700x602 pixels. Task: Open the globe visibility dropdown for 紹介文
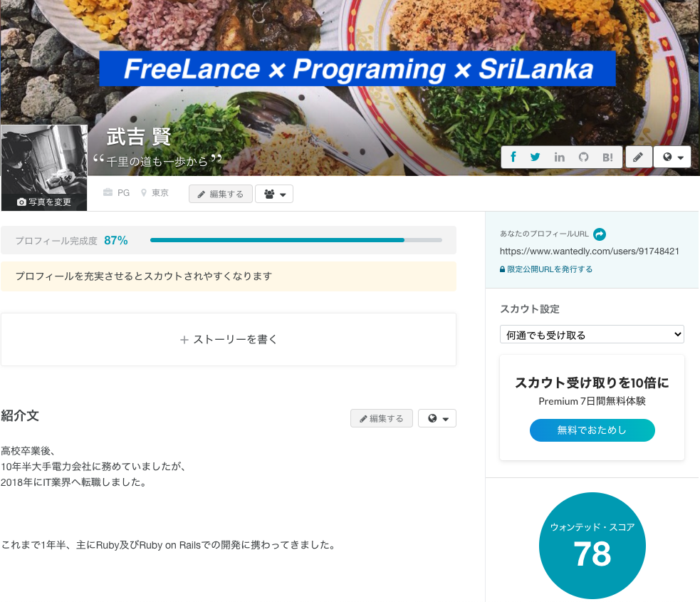[437, 418]
